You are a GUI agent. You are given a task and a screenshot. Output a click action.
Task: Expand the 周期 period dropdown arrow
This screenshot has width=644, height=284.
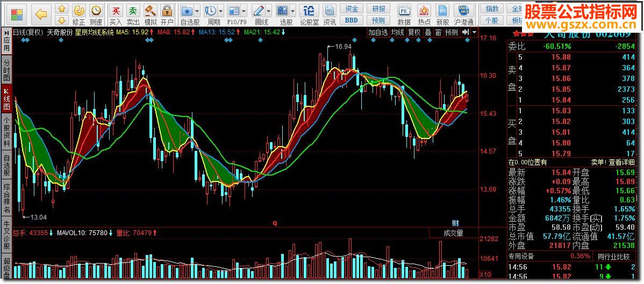(x=221, y=11)
